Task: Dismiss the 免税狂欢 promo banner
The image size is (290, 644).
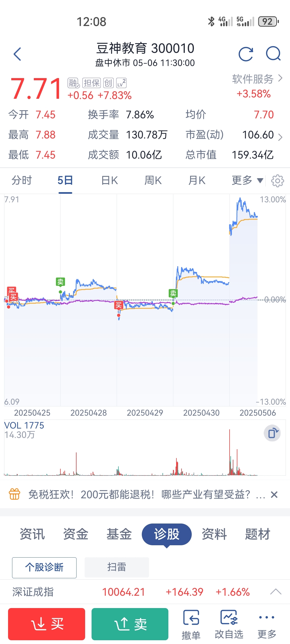Action: click(274, 494)
